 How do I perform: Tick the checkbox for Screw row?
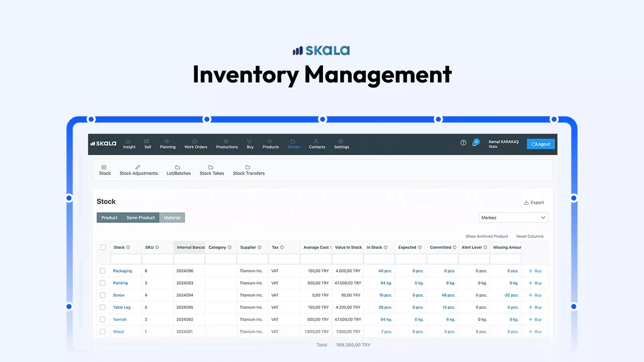point(103,295)
